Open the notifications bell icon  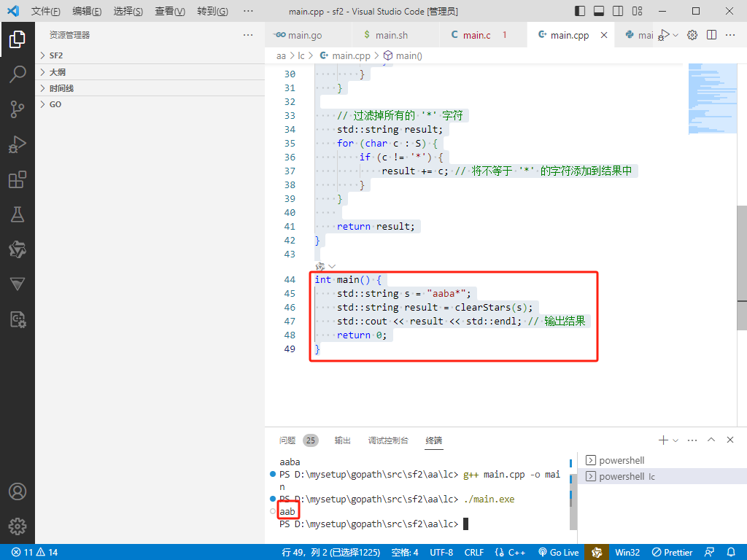tap(731, 553)
